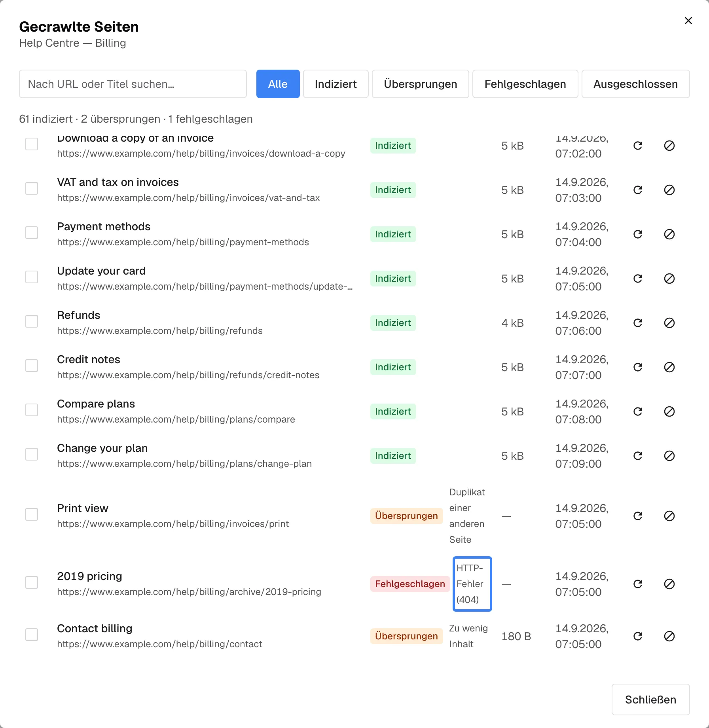
Task: Click the refunds/credit-notes URL text
Action: click(x=188, y=375)
